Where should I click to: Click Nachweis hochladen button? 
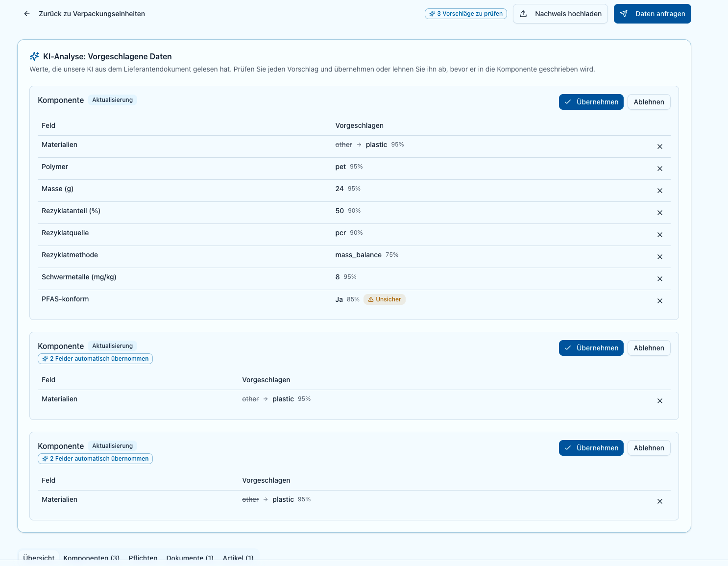click(560, 14)
